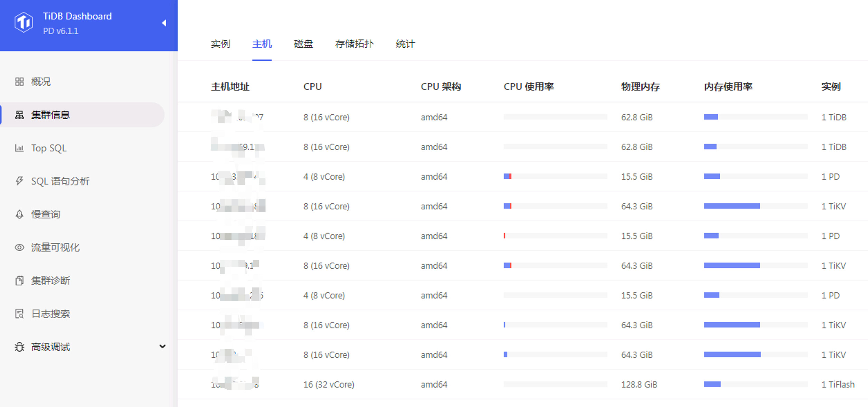
Task: Click the Top SQL chart icon
Action: pos(19,148)
